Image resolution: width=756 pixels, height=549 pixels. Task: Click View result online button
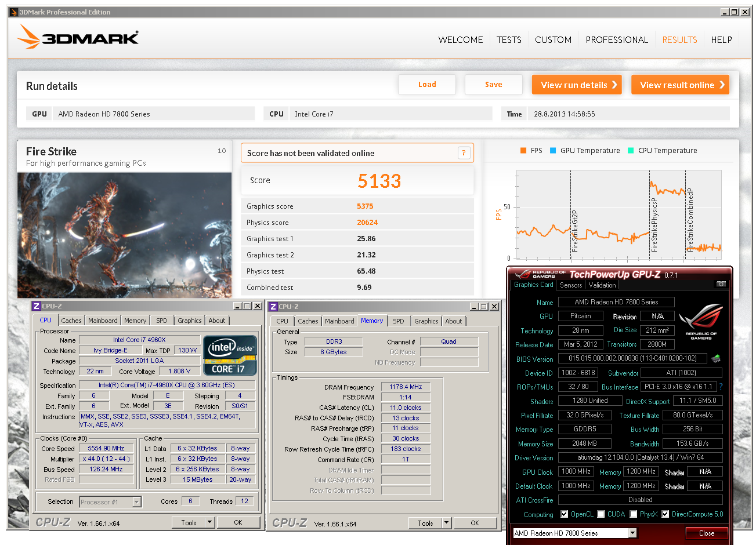pyautogui.click(x=680, y=85)
